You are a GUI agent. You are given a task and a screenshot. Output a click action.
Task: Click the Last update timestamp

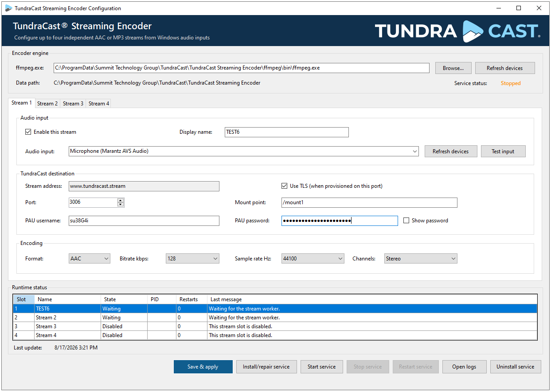click(76, 348)
